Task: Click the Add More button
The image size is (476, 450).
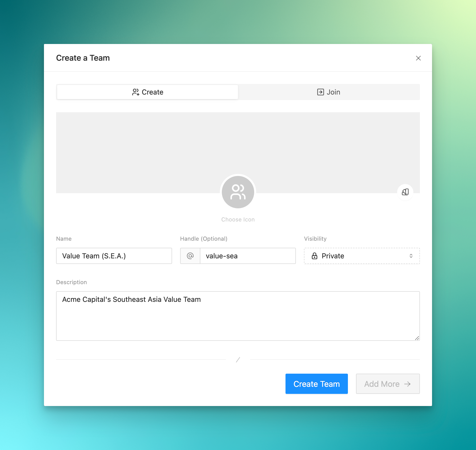Action: click(388, 384)
